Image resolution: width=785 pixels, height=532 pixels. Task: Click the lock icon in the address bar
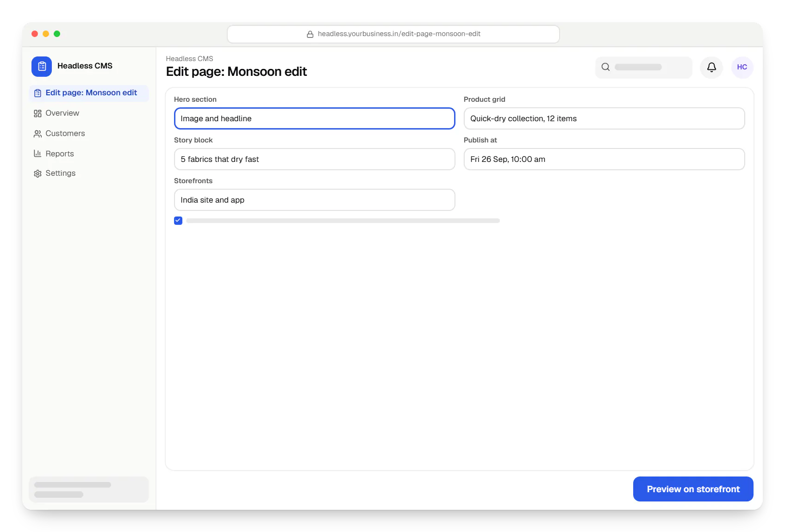coord(310,34)
